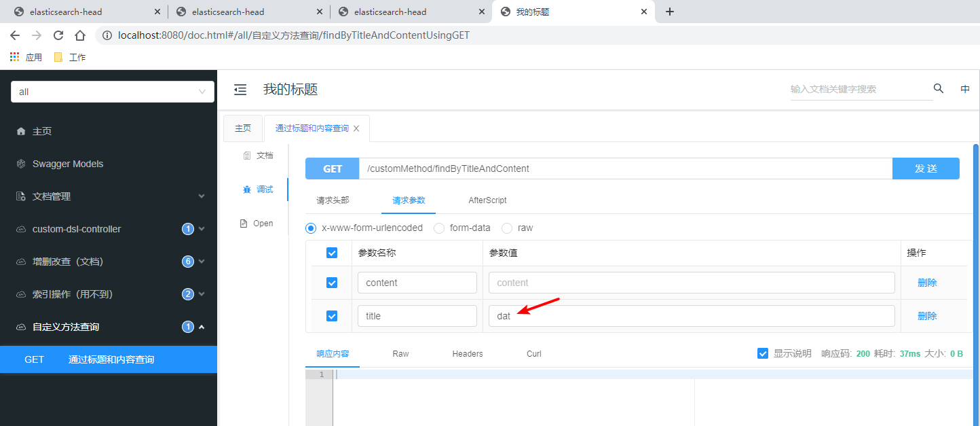The height and width of the screenshot is (426, 980).
Task: Click the Swagger Models cube icon
Action: 20,164
